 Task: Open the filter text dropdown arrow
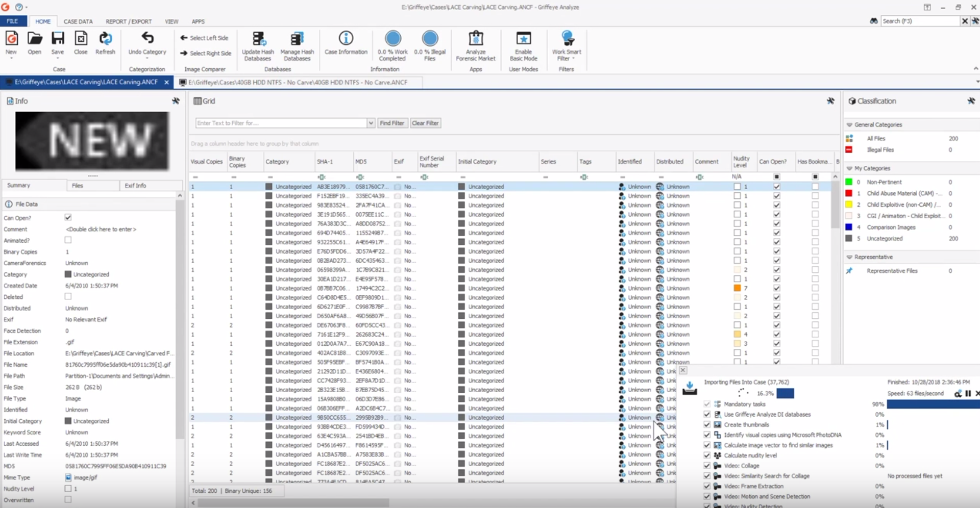click(x=371, y=123)
